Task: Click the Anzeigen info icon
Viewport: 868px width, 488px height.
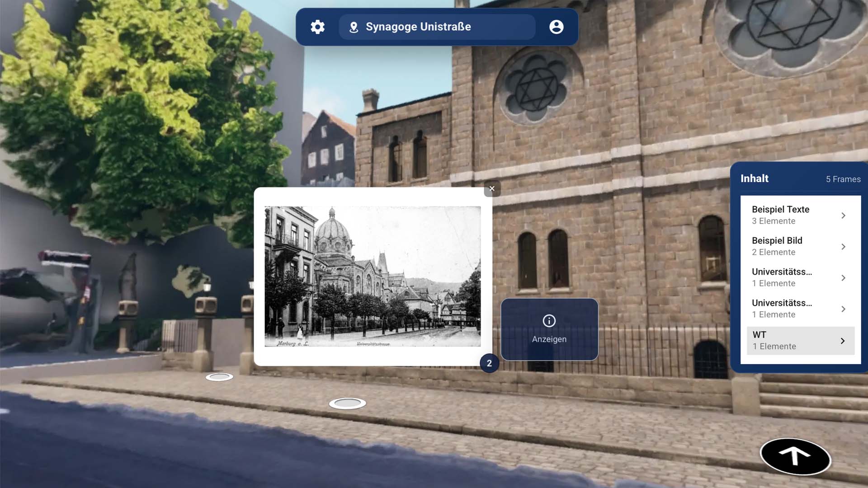Action: click(x=549, y=321)
